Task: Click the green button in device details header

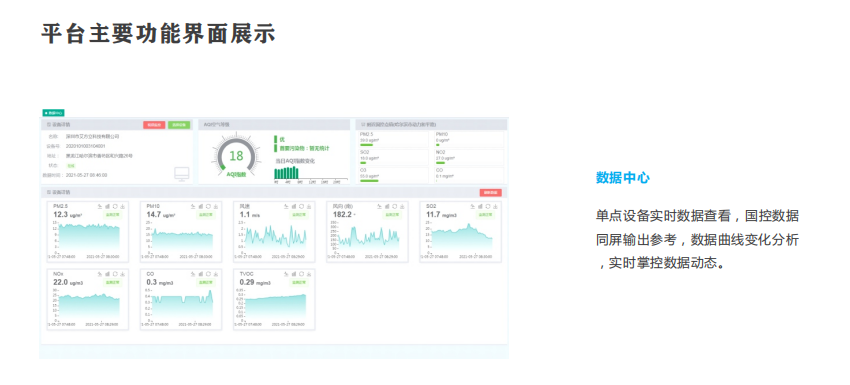Action: pos(179,125)
